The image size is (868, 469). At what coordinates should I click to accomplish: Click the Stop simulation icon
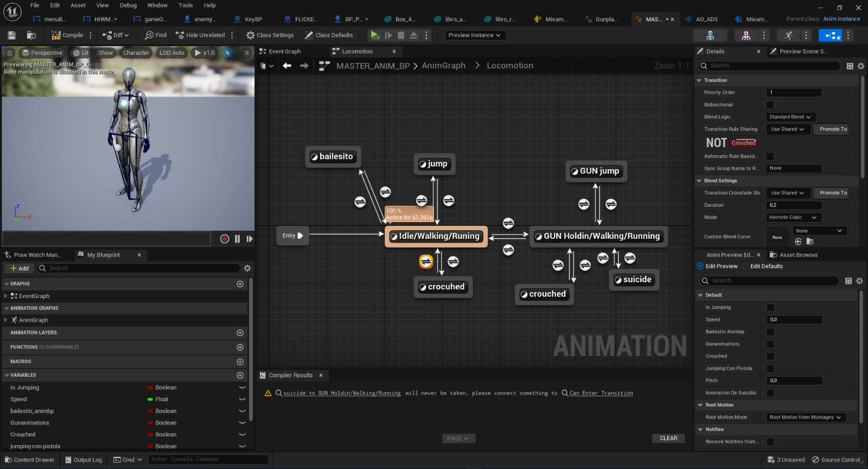click(401, 35)
